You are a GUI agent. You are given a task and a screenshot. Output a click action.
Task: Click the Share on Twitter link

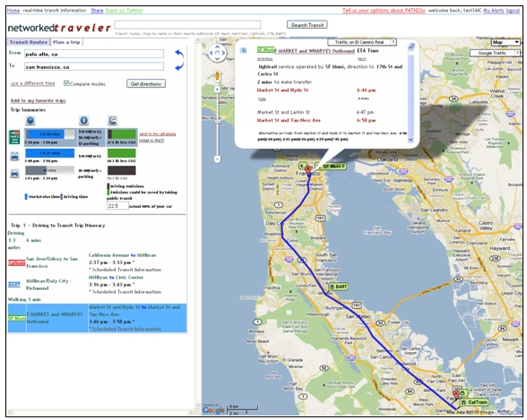124,11
